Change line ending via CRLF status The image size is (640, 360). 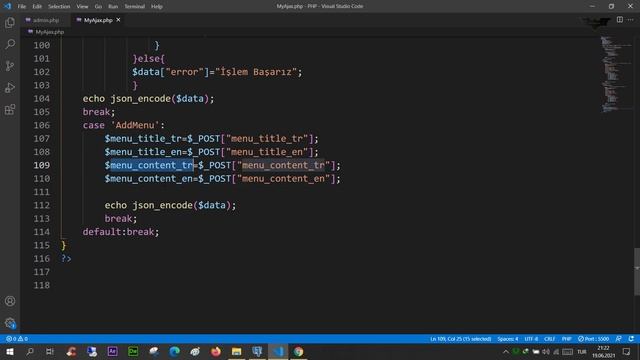tap(549, 339)
